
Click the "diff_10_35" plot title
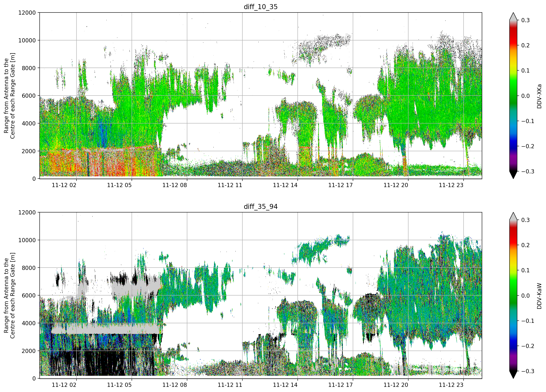(x=260, y=7)
